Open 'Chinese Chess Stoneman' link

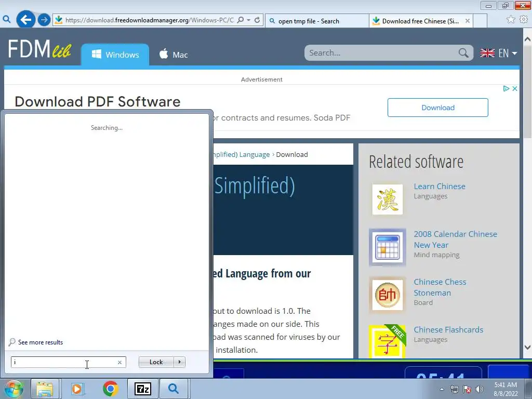click(440, 287)
